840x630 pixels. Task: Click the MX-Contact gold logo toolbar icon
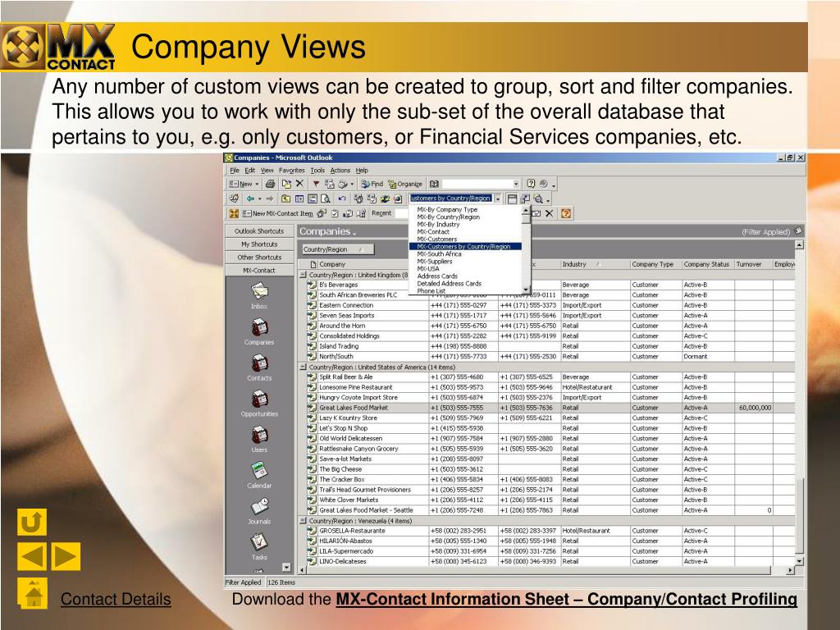(x=234, y=213)
